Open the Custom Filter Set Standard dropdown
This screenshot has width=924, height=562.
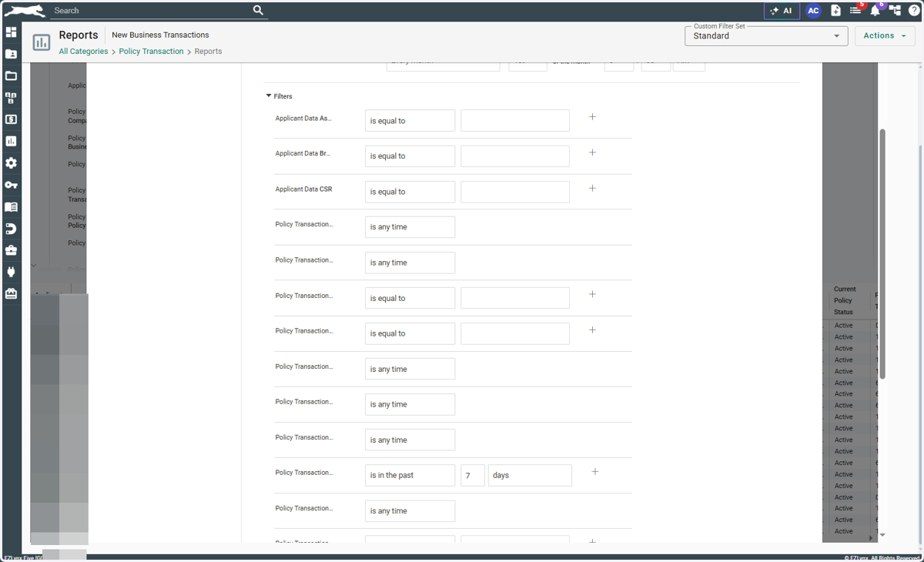click(766, 35)
